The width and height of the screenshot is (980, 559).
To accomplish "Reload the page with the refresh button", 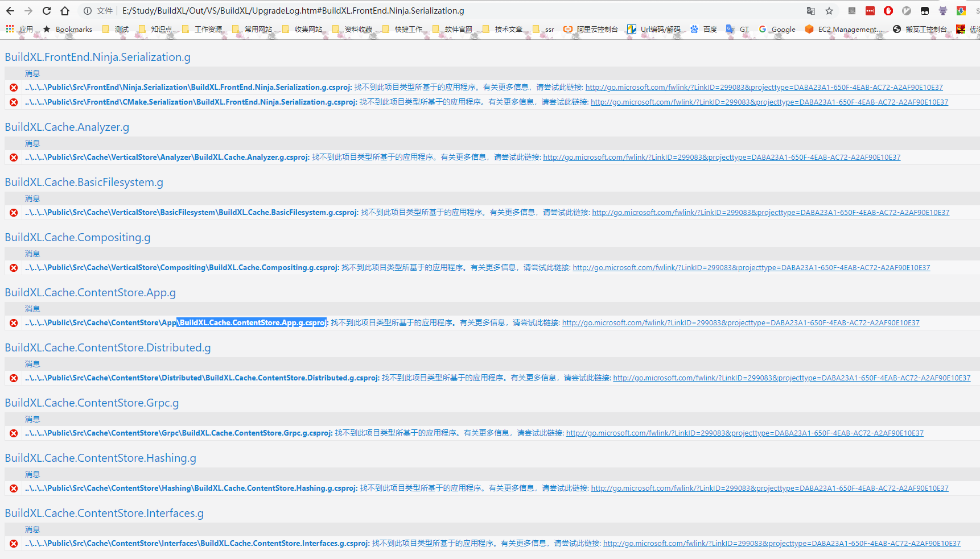I will [x=46, y=10].
